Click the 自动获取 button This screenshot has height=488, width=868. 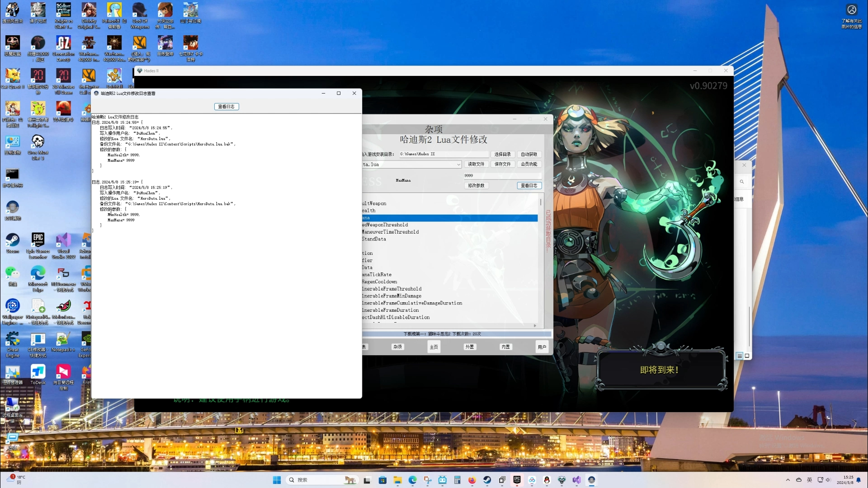click(529, 155)
